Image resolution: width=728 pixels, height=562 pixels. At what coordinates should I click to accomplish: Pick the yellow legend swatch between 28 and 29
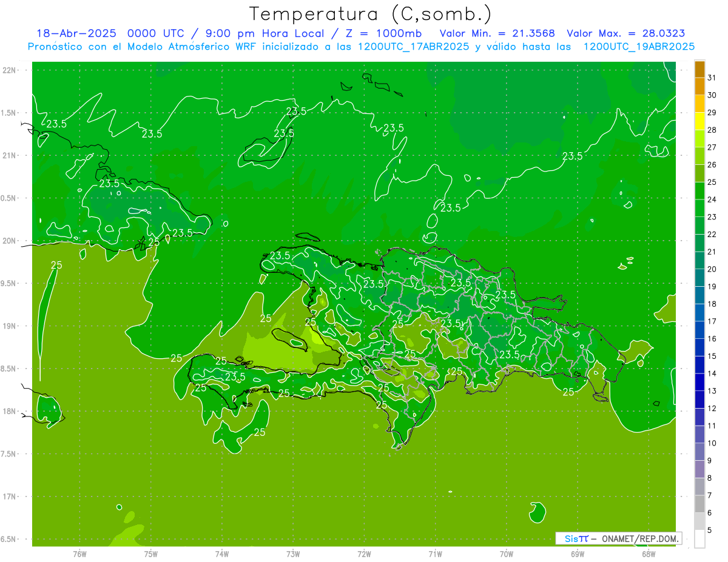point(699,122)
